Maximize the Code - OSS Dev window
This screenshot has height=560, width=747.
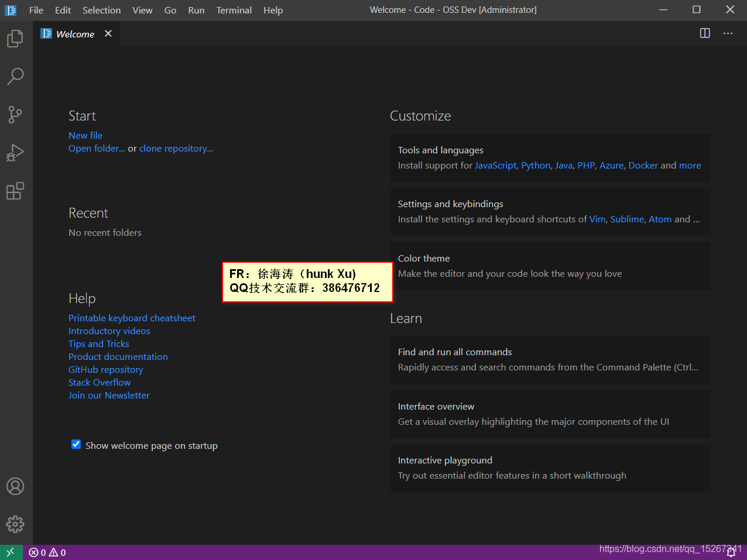point(697,10)
